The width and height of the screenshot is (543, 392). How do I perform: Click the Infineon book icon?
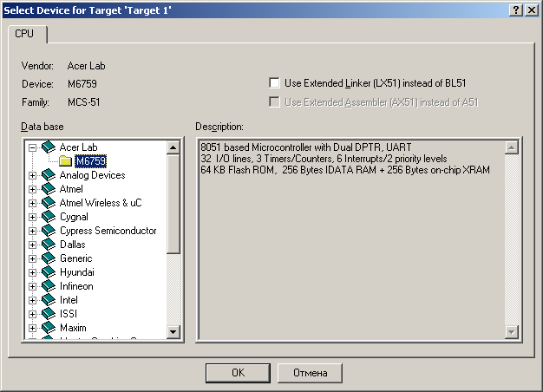click(49, 285)
